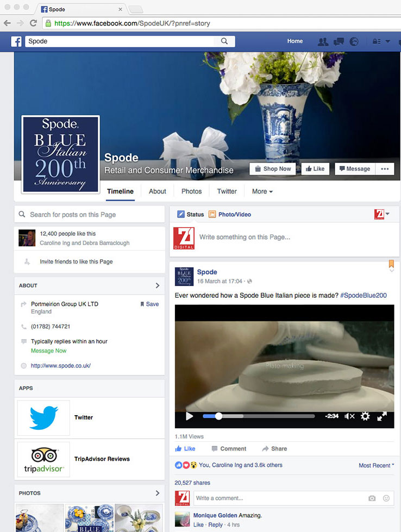Select the Timeline tab
Viewport: 401px width, 532px height.
(120, 191)
